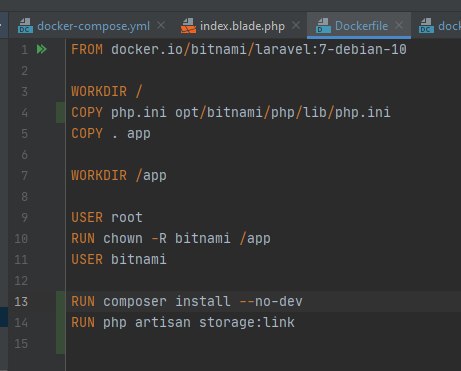The image size is (461, 371).
Task: Close the Dockerfile tab
Action: point(399,25)
